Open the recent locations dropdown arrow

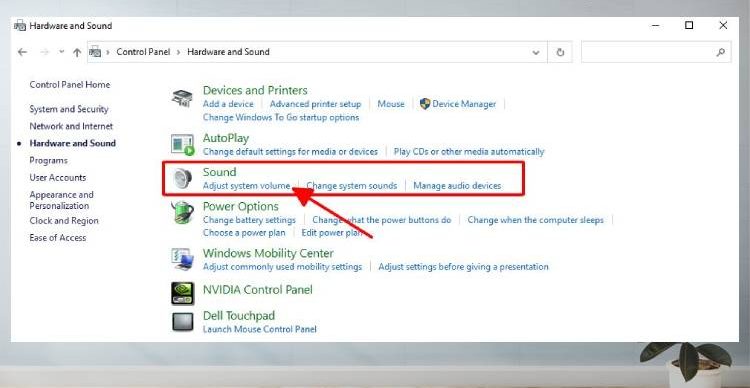61,52
